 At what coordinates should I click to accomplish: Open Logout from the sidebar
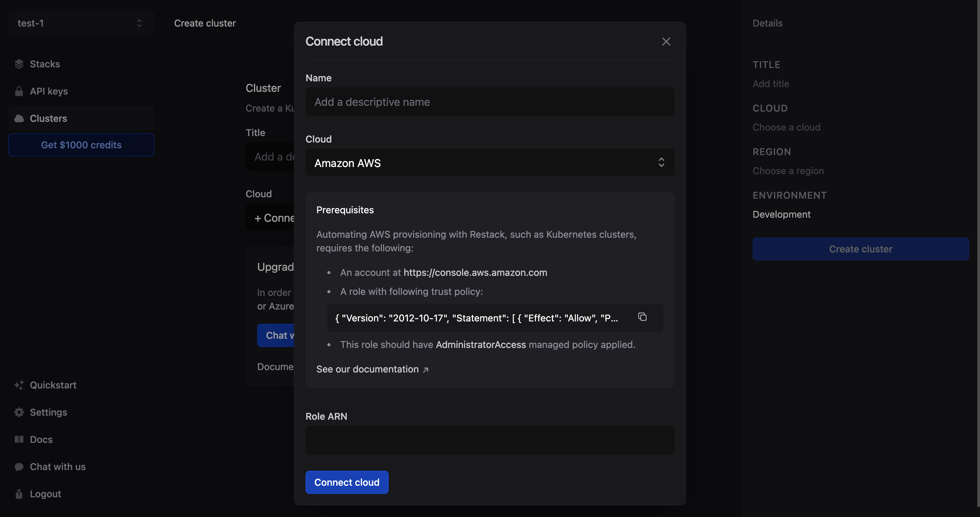(x=45, y=494)
